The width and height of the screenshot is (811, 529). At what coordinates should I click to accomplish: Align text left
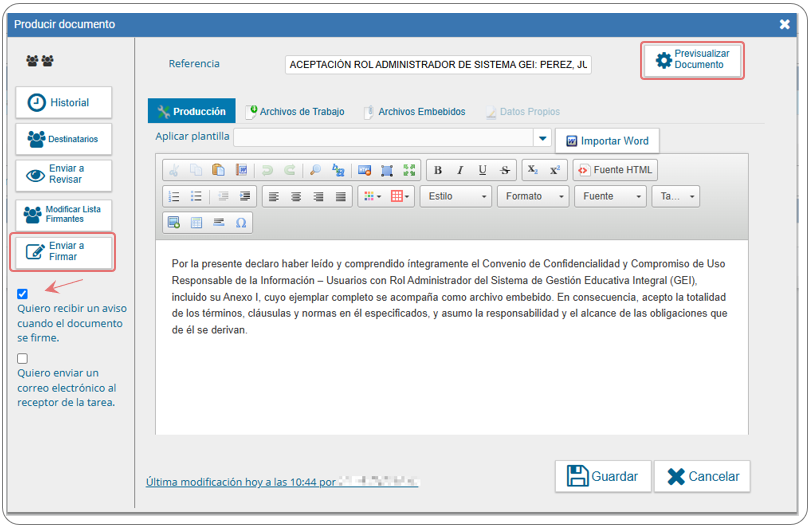point(274,197)
